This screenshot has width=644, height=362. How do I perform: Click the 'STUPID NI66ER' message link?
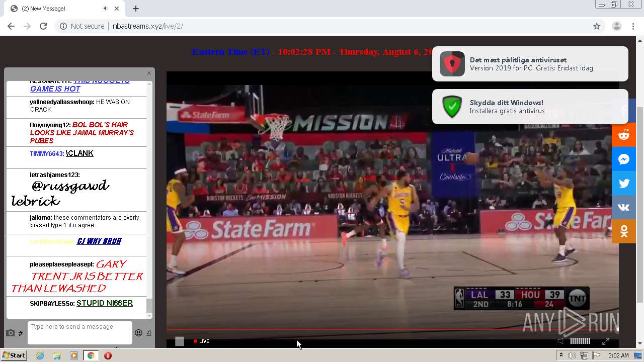[105, 303]
